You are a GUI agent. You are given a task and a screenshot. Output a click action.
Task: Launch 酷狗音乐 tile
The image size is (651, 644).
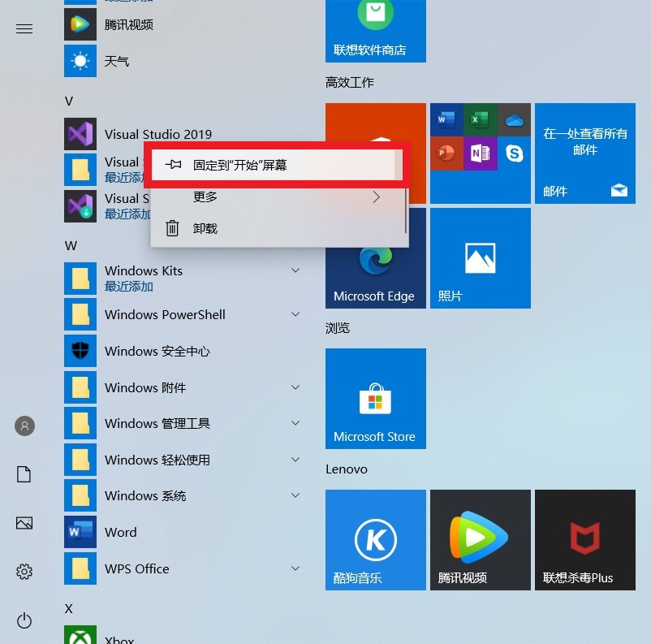tap(375, 540)
